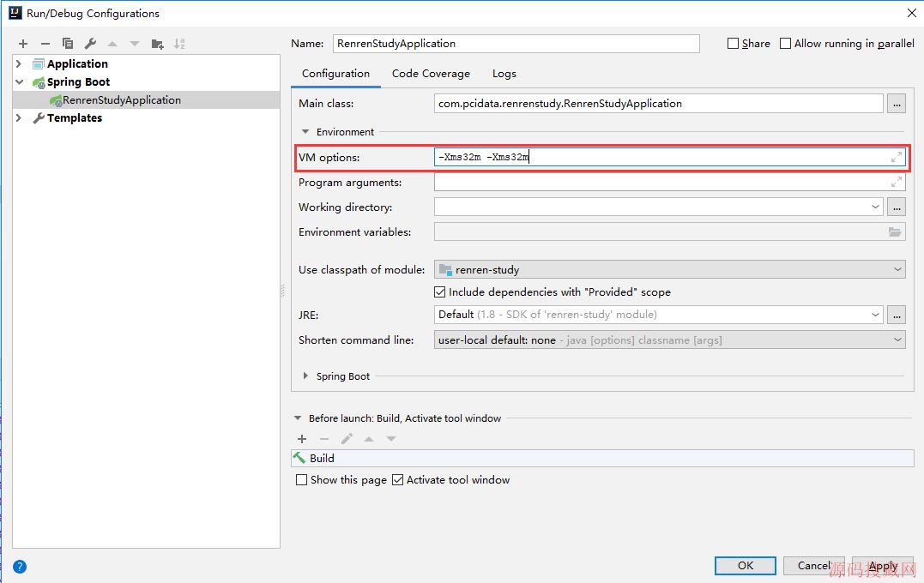Viewport: 924px width, 583px height.
Task: Switch to the Code Coverage tab
Action: [x=431, y=74]
